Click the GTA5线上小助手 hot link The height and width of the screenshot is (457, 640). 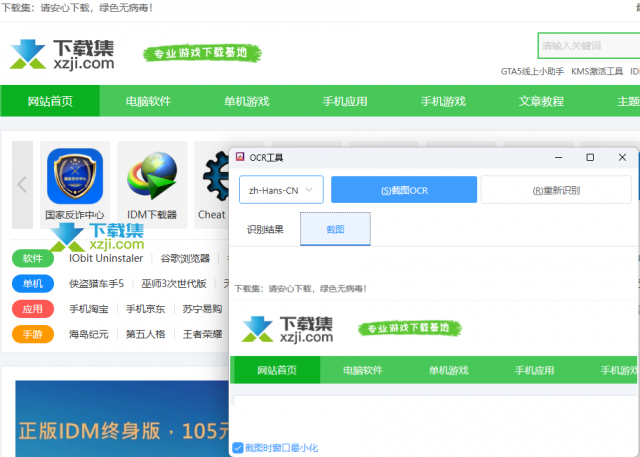[532, 72]
